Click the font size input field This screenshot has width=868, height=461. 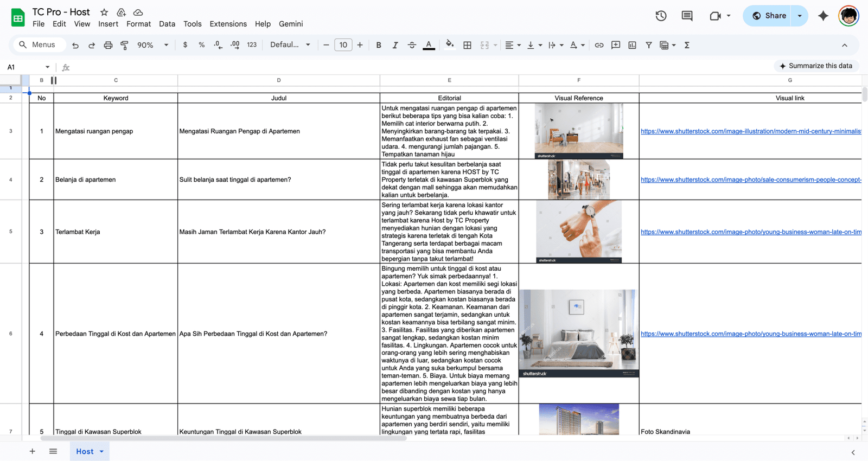click(343, 45)
